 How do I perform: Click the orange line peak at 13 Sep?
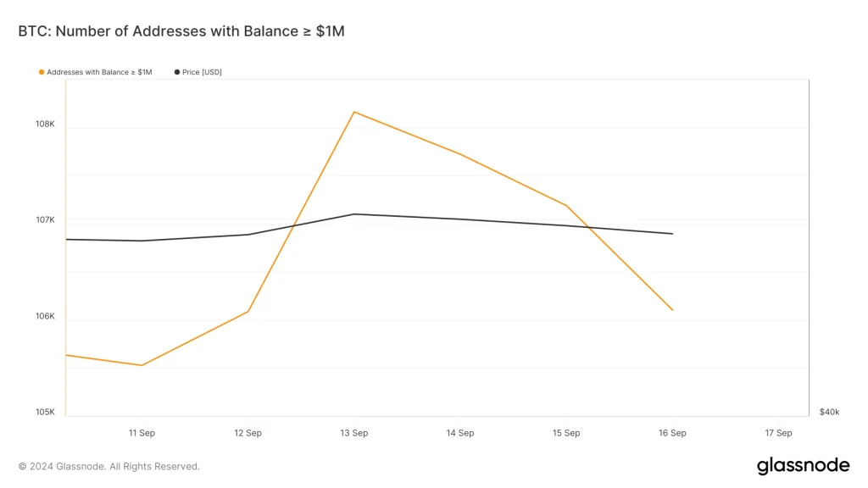coord(353,112)
